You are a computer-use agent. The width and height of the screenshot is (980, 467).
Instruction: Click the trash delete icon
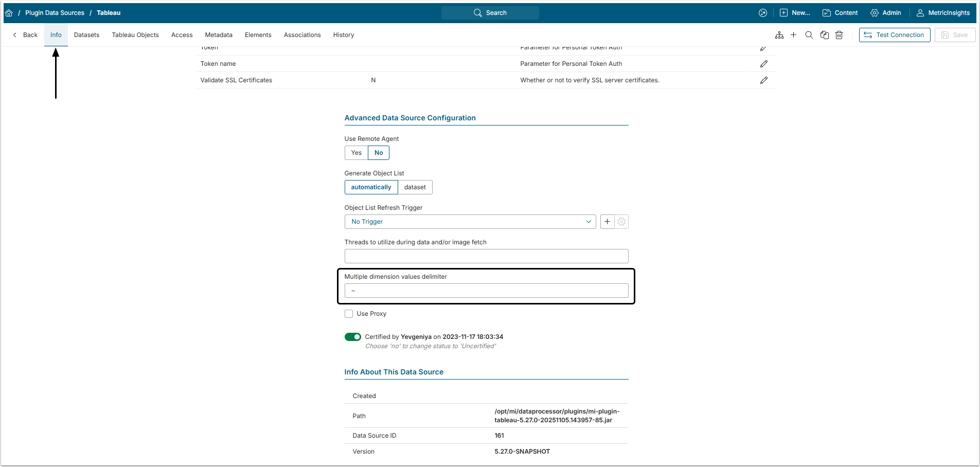(x=839, y=35)
